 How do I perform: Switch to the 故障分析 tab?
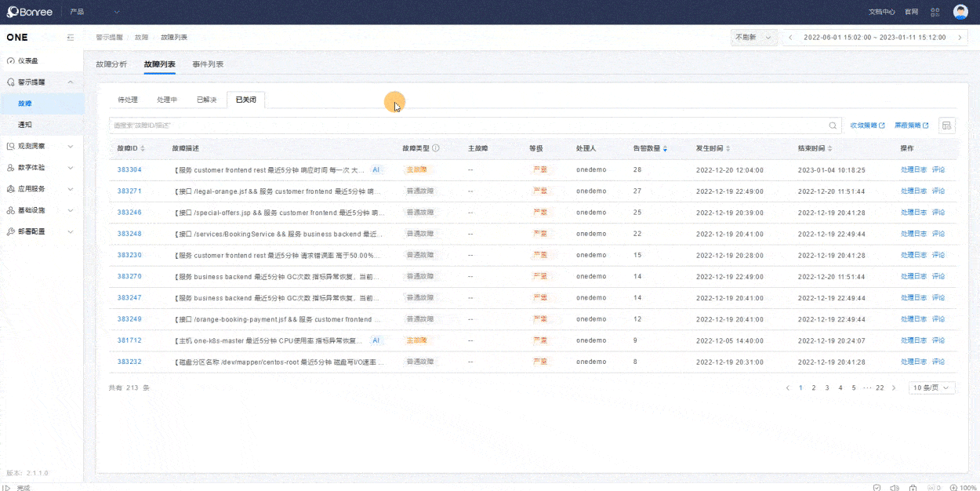(x=111, y=64)
